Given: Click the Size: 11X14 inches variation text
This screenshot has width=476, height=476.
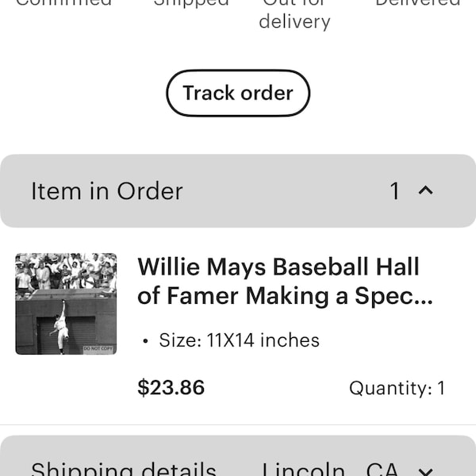Looking at the screenshot, I should 239,340.
